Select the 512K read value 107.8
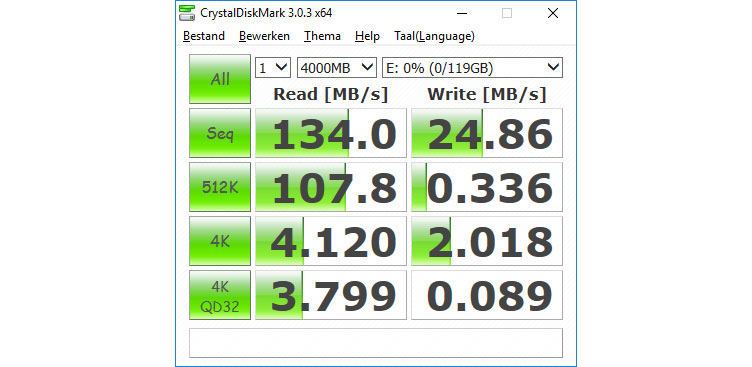752x367 pixels. pos(331,187)
